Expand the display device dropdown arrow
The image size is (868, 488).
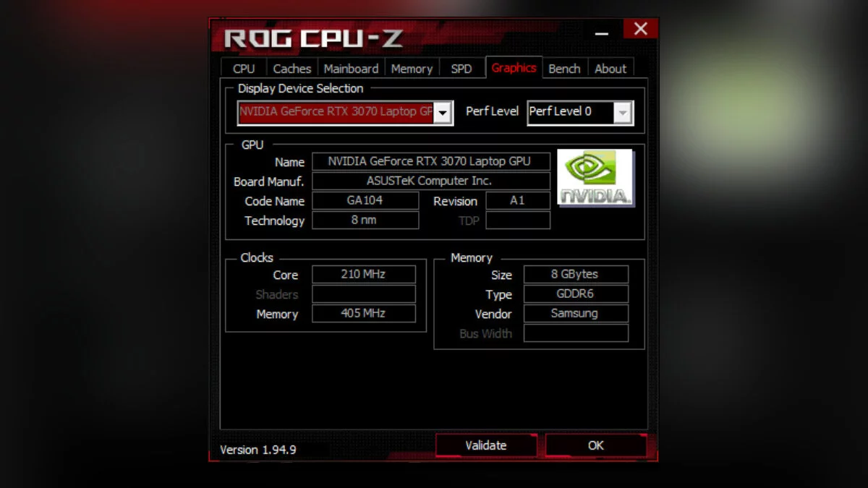tap(443, 113)
